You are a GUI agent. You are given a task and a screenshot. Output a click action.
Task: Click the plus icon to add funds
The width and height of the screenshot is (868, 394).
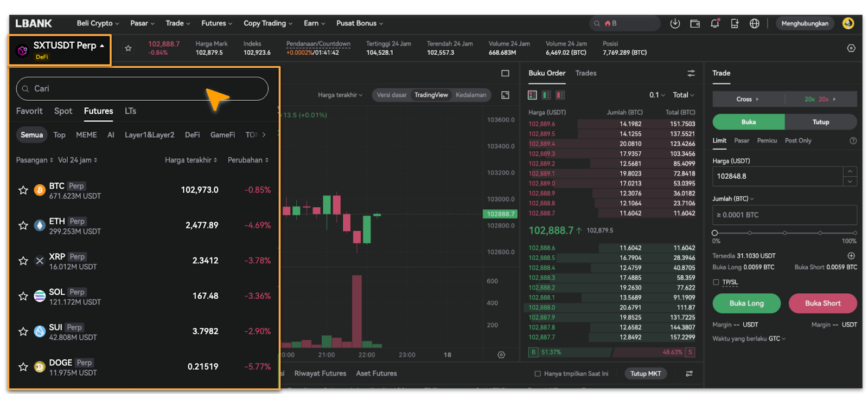point(851,256)
